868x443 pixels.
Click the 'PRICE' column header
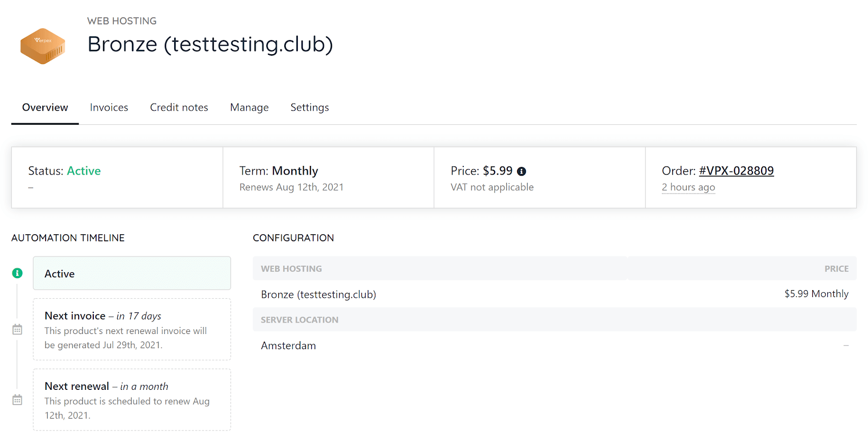coord(837,269)
